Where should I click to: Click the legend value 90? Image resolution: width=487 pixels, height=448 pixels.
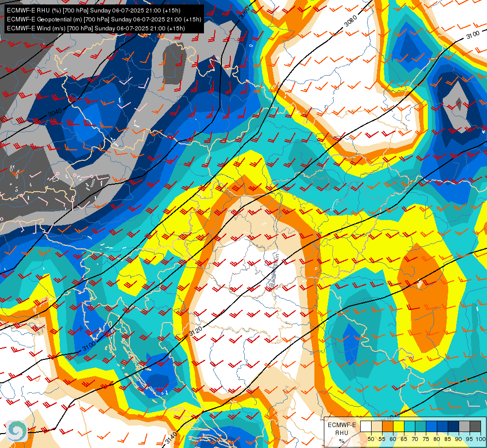(x=459, y=439)
